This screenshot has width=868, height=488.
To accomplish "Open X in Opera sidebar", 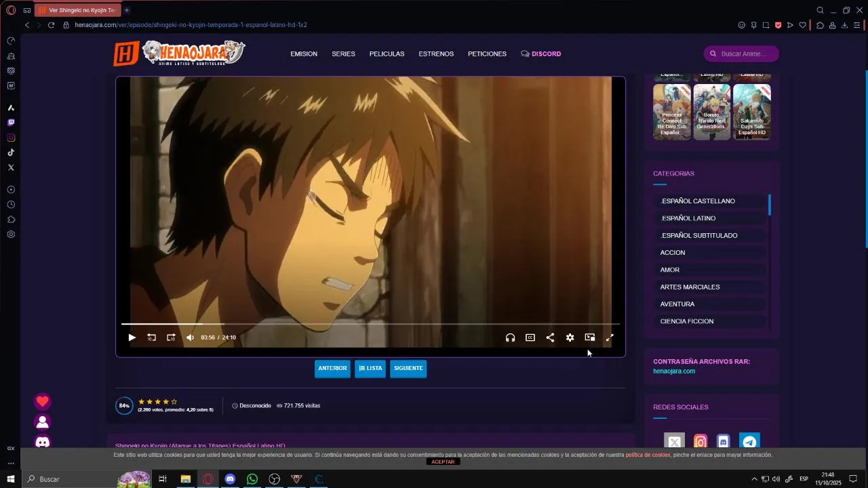I will pos(11,167).
